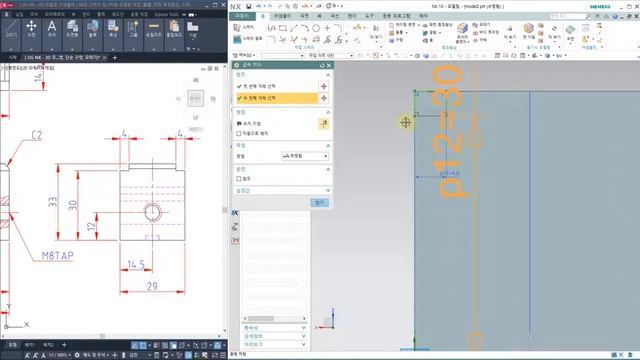This screenshot has width=640, height=360.
Task: Open the selection filter dropdown in NX top bar
Action: pos(283,56)
